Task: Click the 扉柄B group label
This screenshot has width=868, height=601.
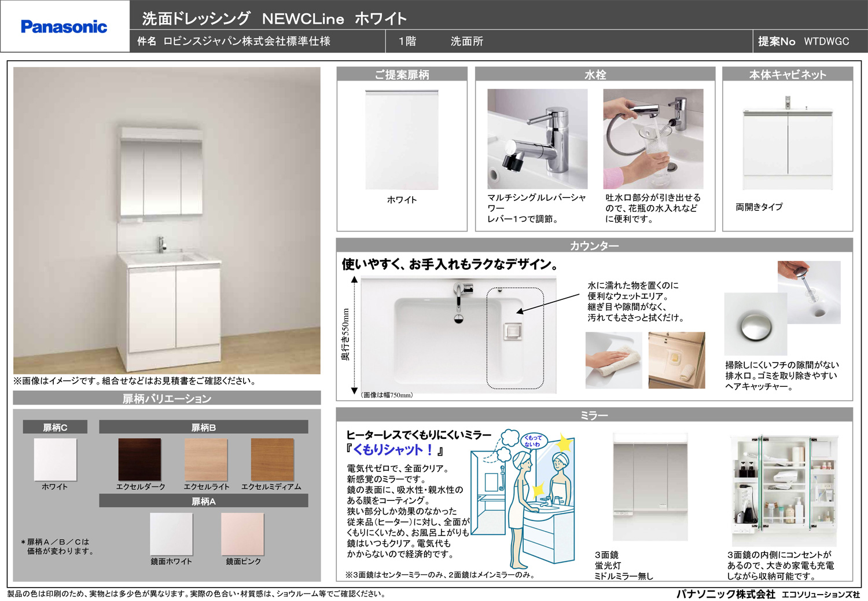Action: pos(204,427)
